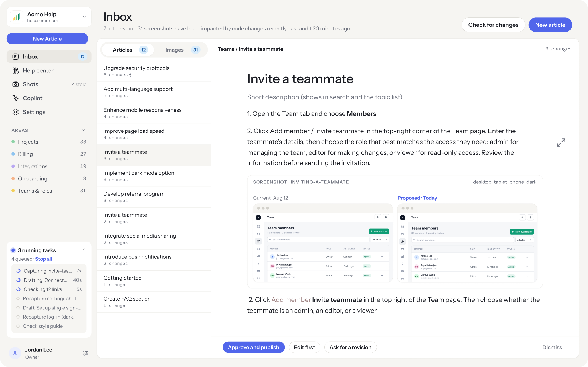Click spinner icon for Checking 12 links

click(18, 289)
